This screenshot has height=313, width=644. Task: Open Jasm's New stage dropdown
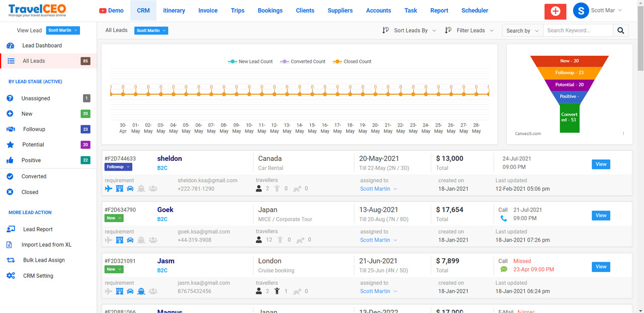click(114, 269)
